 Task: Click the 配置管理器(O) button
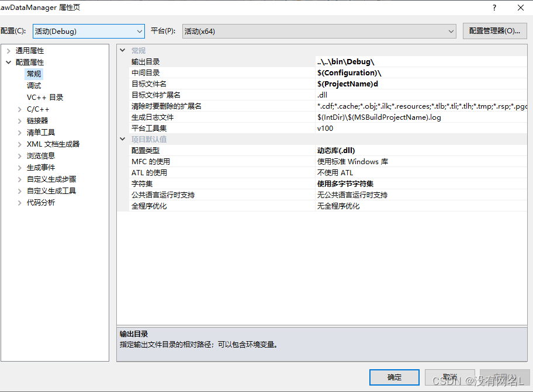[494, 31]
